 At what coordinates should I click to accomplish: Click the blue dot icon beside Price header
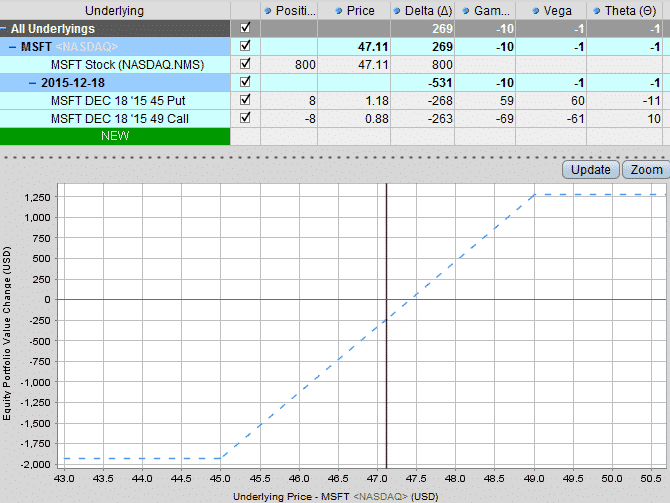pyautogui.click(x=339, y=11)
